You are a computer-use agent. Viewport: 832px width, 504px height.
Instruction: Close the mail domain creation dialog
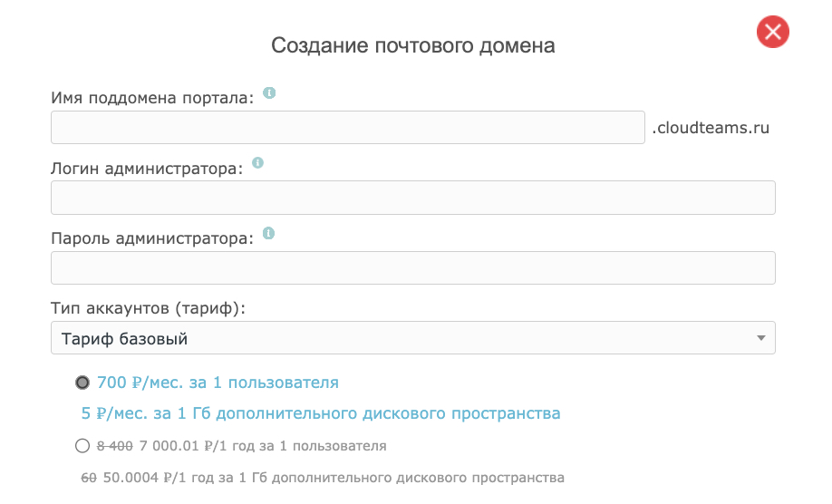(772, 34)
